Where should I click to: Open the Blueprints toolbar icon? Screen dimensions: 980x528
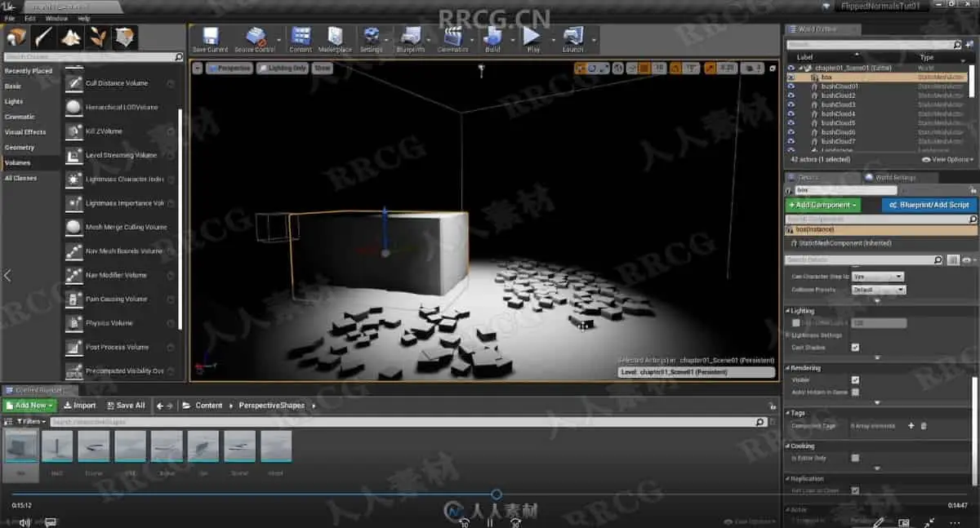(410, 36)
